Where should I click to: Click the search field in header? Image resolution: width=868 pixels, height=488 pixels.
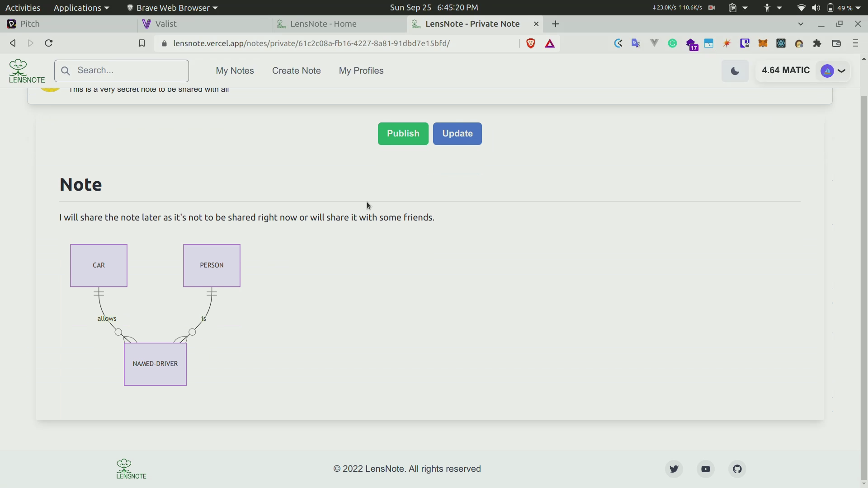(x=121, y=71)
